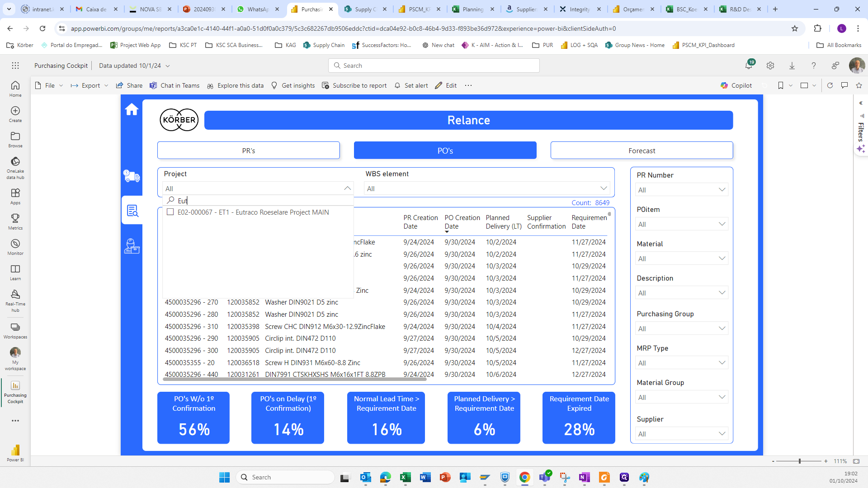Open the Power BI Home sidebar icon
This screenshot has width=868, height=488.
click(x=15, y=89)
